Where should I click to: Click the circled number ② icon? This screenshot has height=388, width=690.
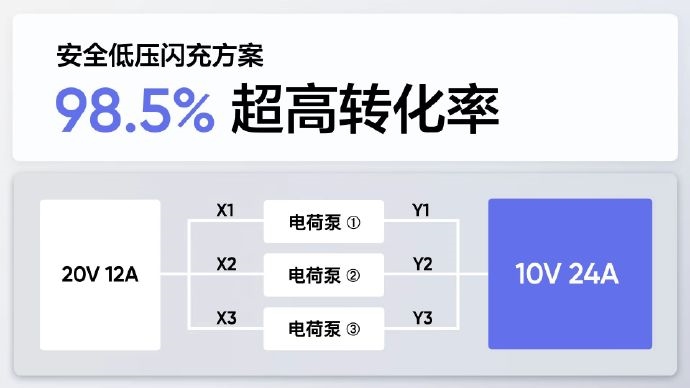(x=353, y=276)
